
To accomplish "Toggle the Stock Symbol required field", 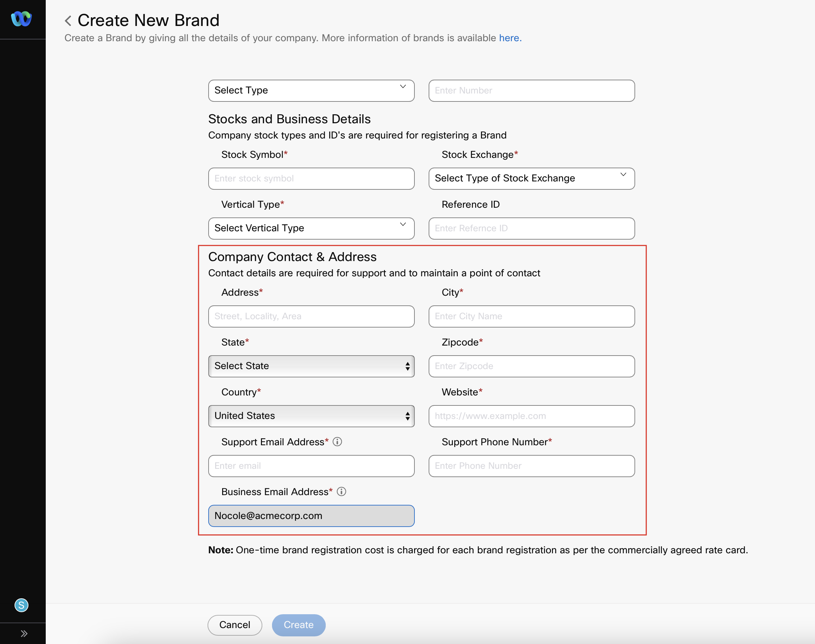I will pos(311,179).
